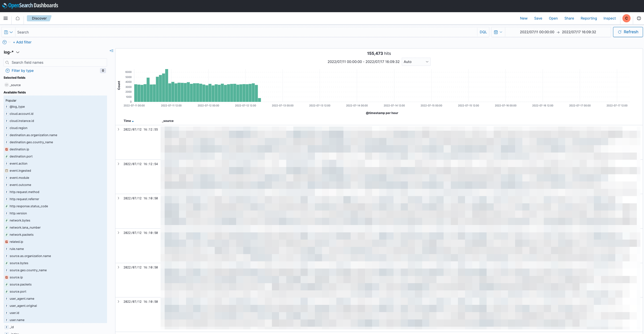This screenshot has width=644, height=334.
Task: Click the start date 2022/07/11 00:00:00
Action: point(537,32)
